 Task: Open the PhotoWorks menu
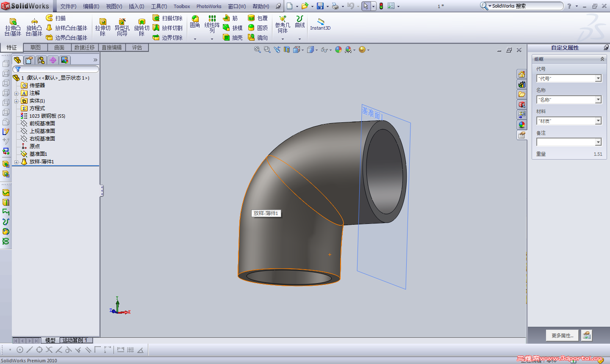pyautogui.click(x=209, y=6)
